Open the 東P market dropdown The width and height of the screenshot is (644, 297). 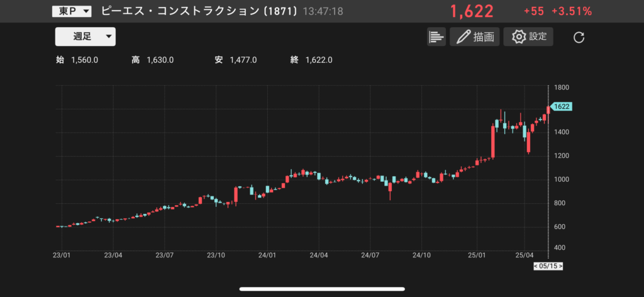tap(72, 11)
